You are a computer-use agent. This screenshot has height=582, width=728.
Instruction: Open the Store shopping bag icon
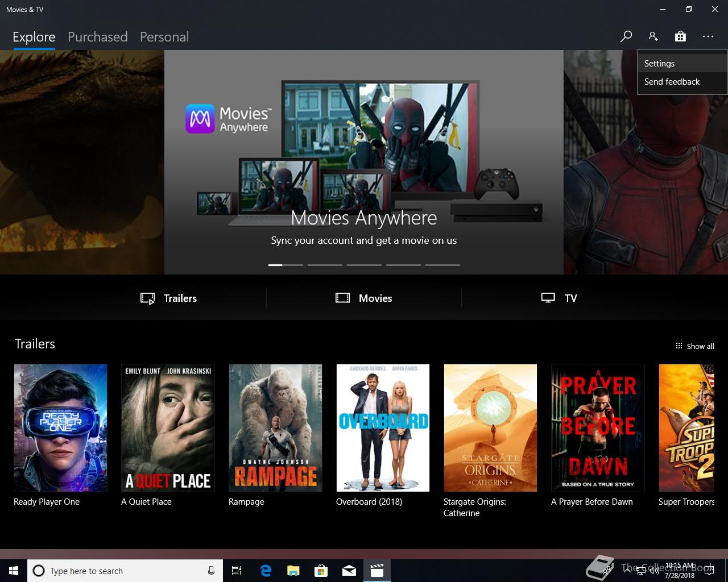tap(680, 36)
